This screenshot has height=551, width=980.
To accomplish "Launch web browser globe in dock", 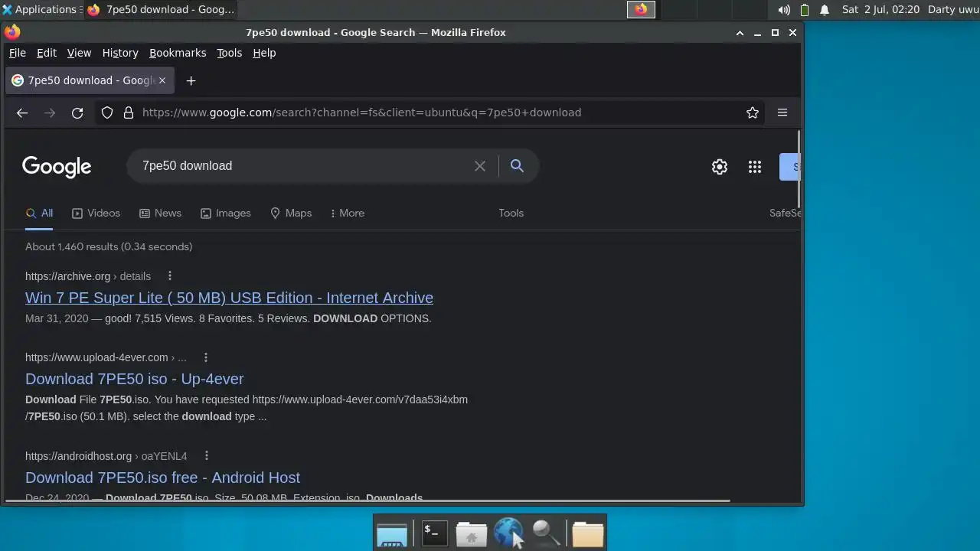I will 508,533.
